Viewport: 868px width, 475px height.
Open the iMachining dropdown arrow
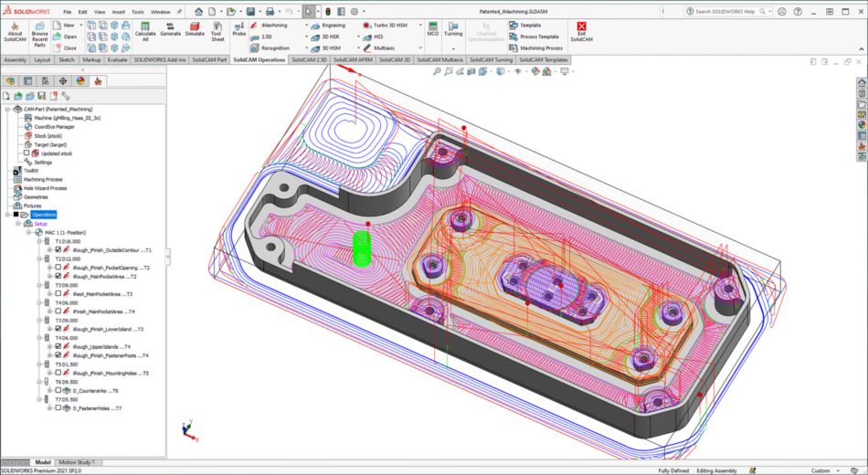tap(306, 26)
